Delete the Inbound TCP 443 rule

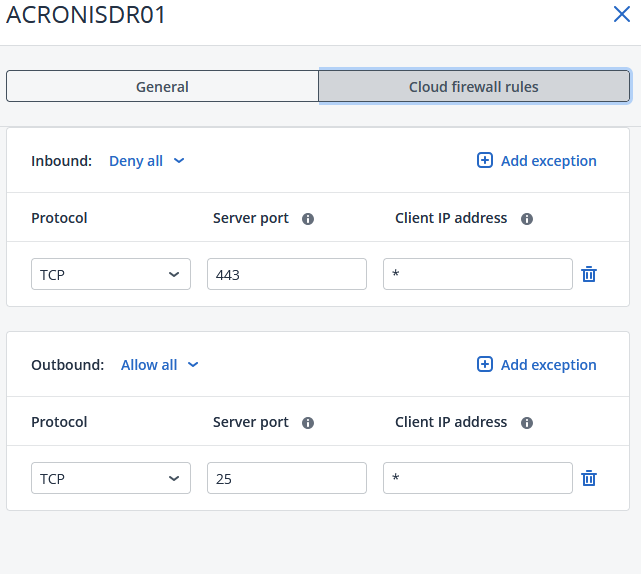[589, 274]
